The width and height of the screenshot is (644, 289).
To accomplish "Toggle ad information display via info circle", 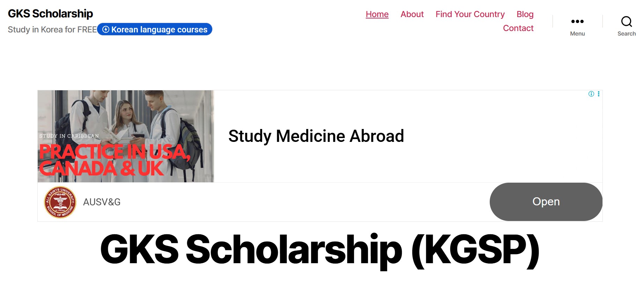I will (x=591, y=93).
